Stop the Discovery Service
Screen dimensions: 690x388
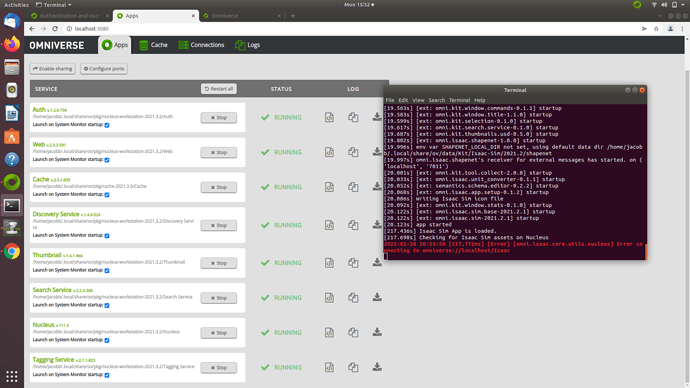point(219,225)
